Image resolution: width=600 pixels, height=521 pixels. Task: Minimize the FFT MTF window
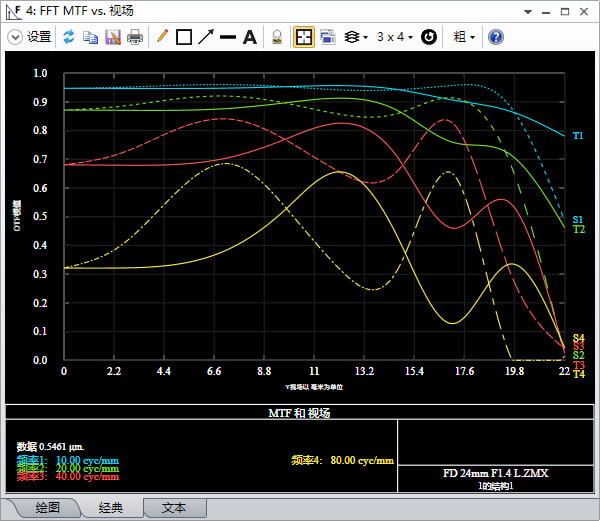click(x=546, y=12)
